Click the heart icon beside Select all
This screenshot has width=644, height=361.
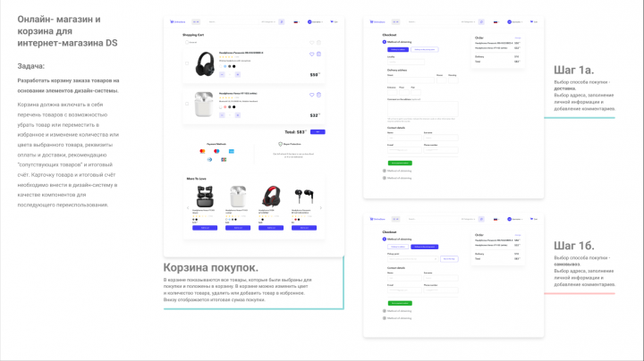click(312, 42)
